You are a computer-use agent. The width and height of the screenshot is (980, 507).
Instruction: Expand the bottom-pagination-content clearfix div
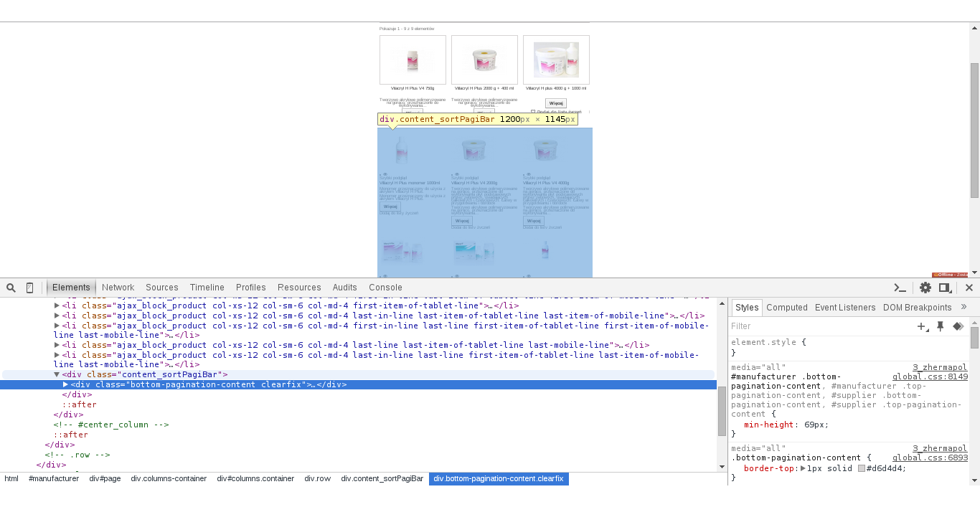tap(66, 384)
